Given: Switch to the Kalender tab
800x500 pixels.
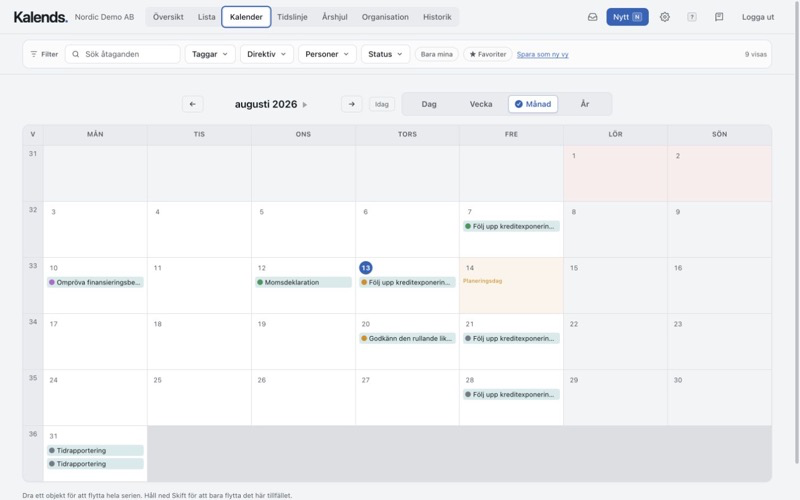Looking at the screenshot, I should coord(246,17).
